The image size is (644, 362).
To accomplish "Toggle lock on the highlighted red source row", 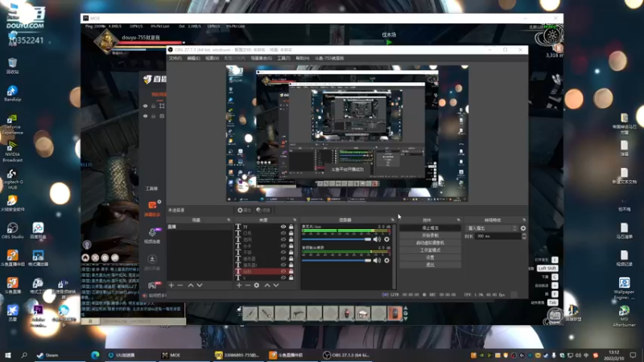I will [x=291, y=271].
